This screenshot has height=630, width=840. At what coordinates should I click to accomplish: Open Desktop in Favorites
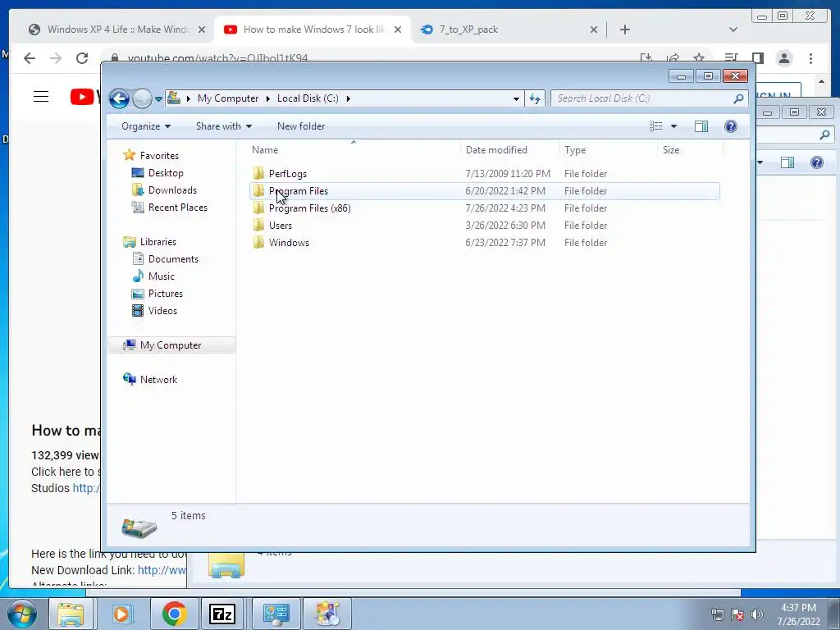[166, 173]
